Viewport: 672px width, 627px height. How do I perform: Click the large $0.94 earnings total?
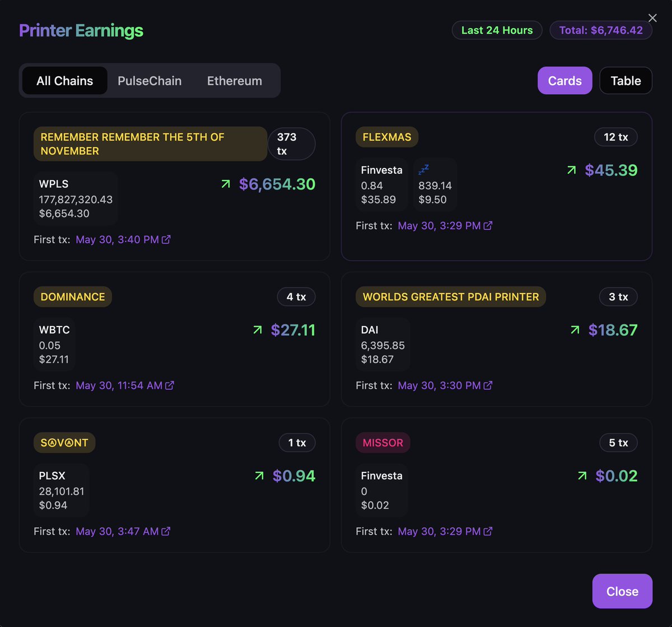click(x=294, y=475)
